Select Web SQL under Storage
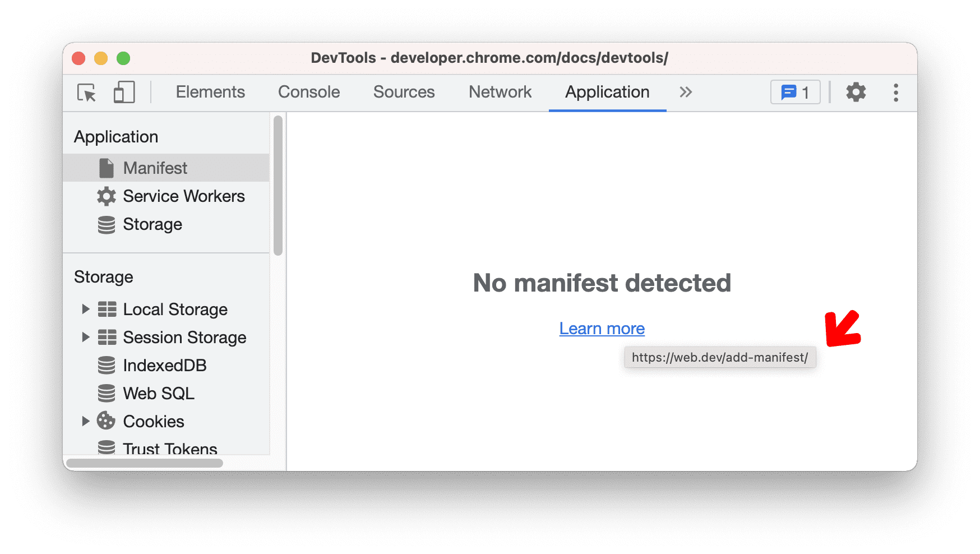This screenshot has height=554, width=980. (x=158, y=393)
